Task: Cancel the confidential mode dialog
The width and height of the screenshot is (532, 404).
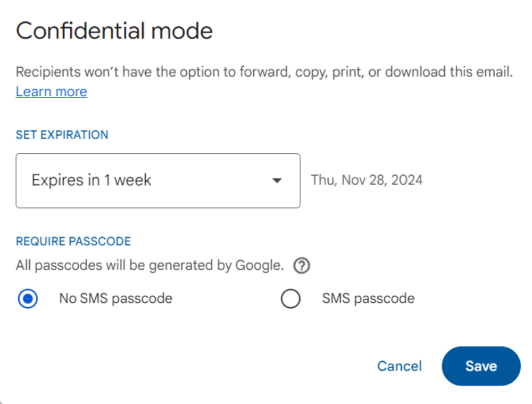Action: [399, 366]
